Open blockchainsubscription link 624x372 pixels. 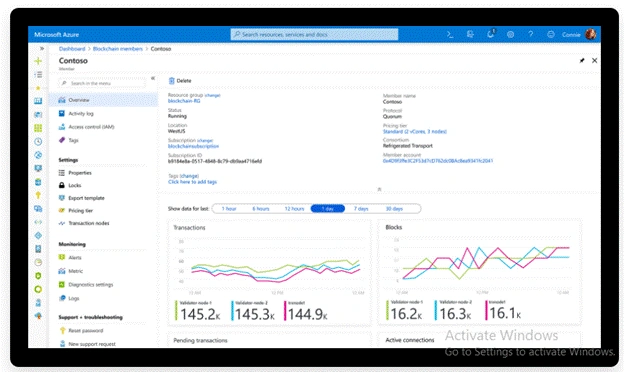193,146
